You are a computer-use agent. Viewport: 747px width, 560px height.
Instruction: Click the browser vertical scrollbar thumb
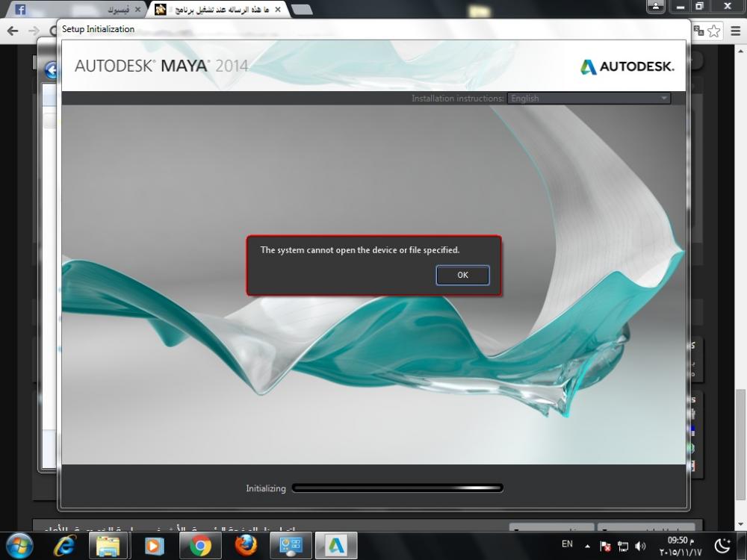click(740, 445)
